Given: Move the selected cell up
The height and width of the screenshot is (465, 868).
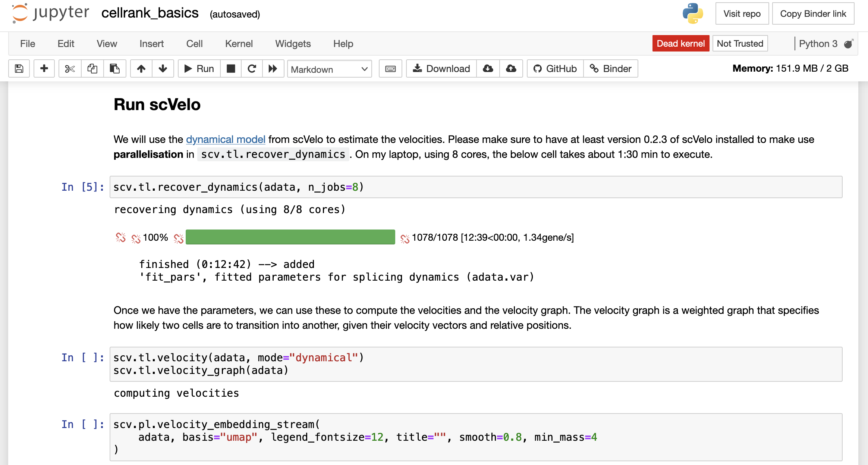Looking at the screenshot, I should pyautogui.click(x=141, y=69).
